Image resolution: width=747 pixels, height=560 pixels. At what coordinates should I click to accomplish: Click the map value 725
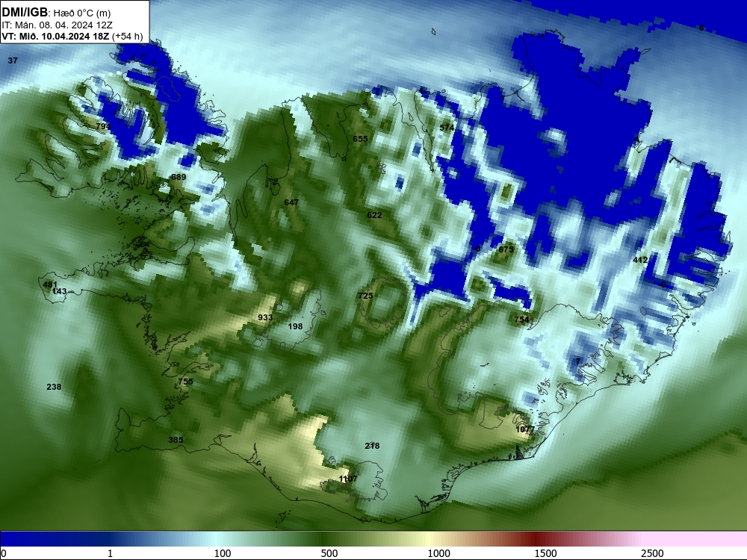coord(365,296)
